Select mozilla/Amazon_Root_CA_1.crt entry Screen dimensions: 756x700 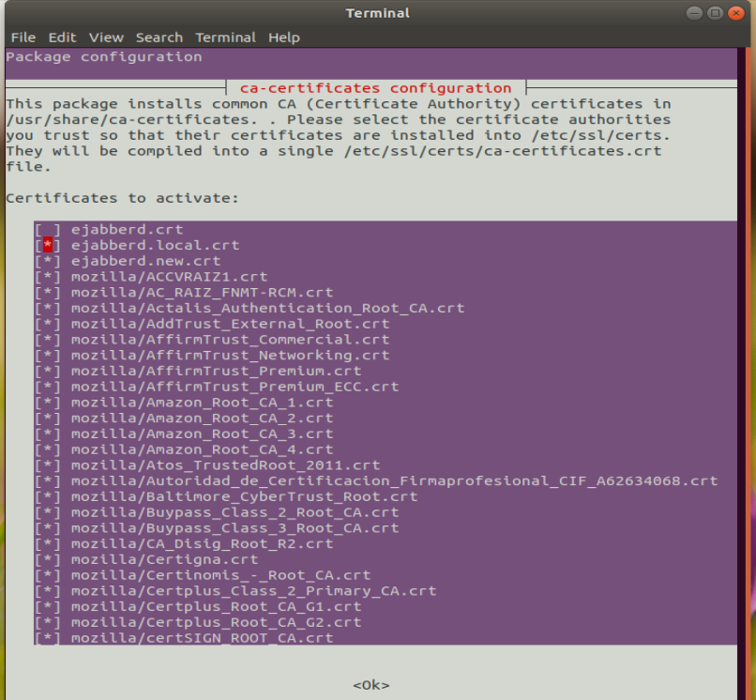[x=202, y=403]
